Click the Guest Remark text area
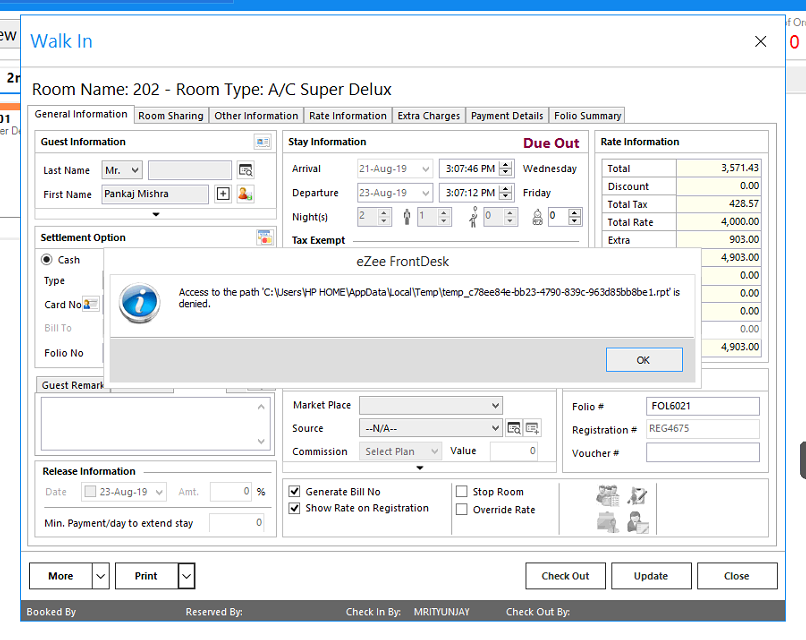The width and height of the screenshot is (806, 640). point(155,424)
